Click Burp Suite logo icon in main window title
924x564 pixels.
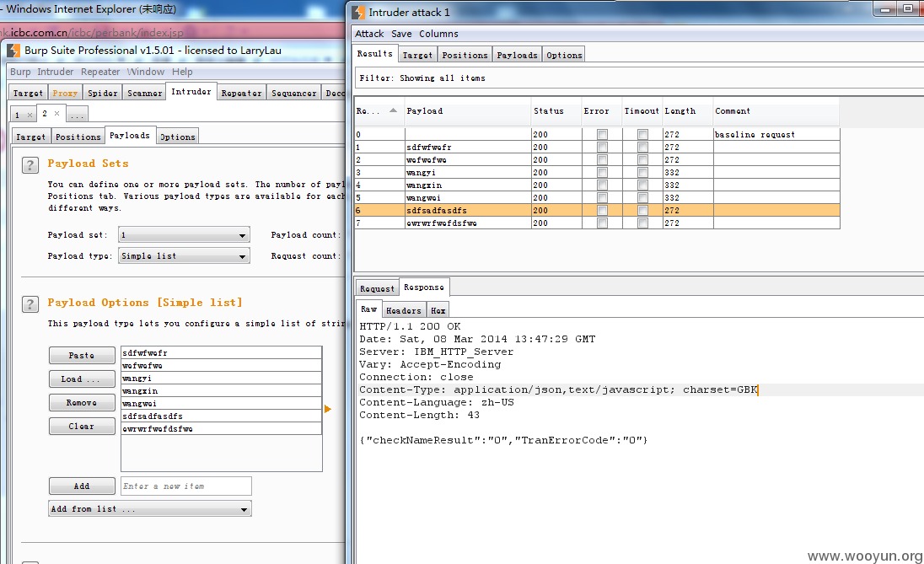point(13,51)
